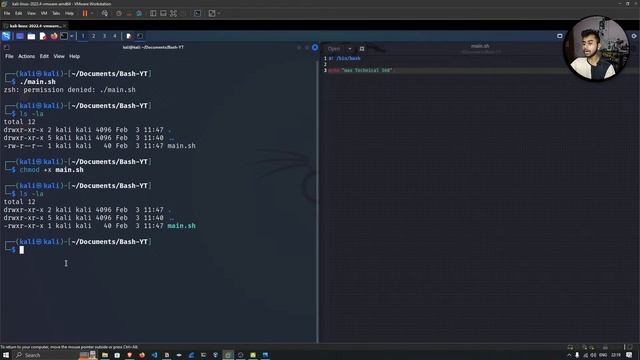Open the Windows Start menu
The image size is (640, 360).
(6, 355)
